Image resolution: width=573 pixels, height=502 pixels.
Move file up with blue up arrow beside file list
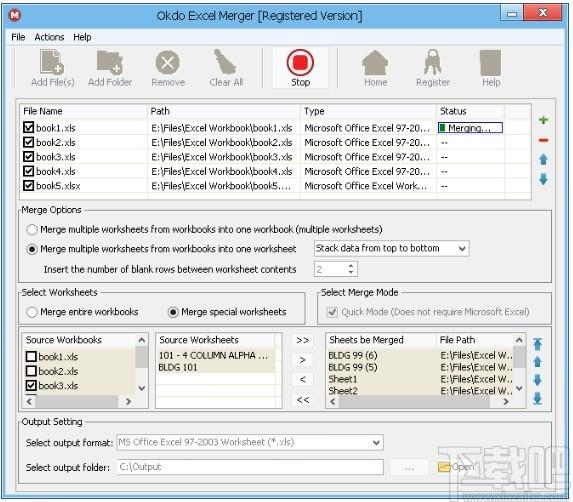[543, 159]
